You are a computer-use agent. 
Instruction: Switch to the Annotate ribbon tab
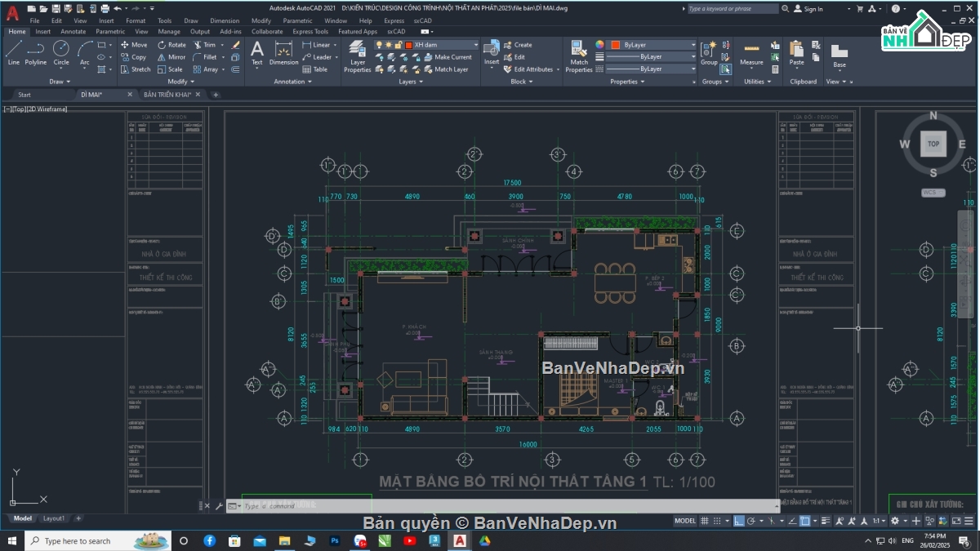tap(73, 32)
